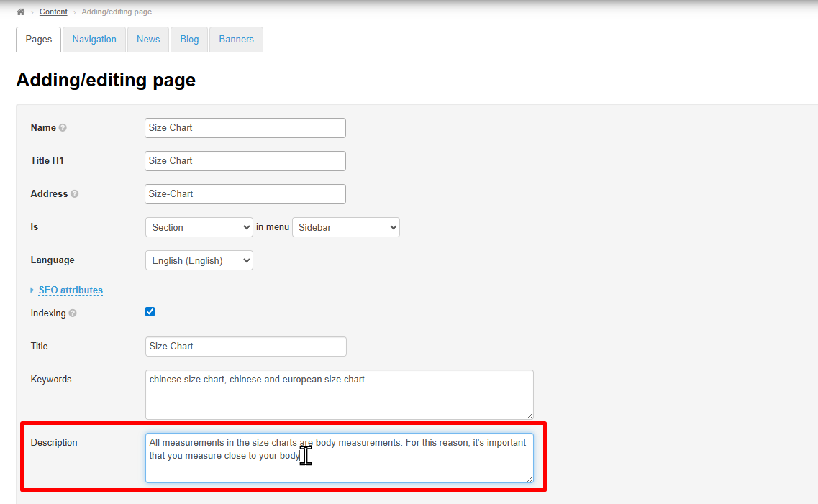The height and width of the screenshot is (504, 818).
Task: Open the Blog tab
Action: point(189,40)
